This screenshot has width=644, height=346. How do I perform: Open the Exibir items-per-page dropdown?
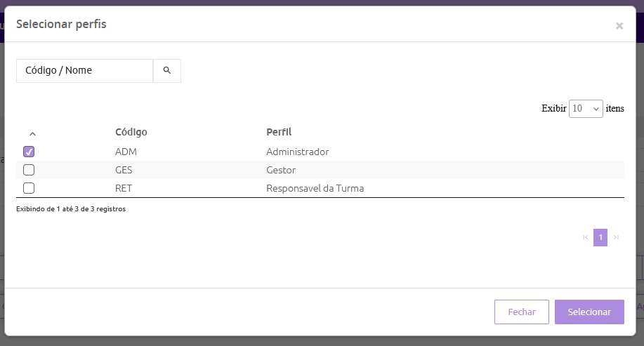(x=586, y=109)
